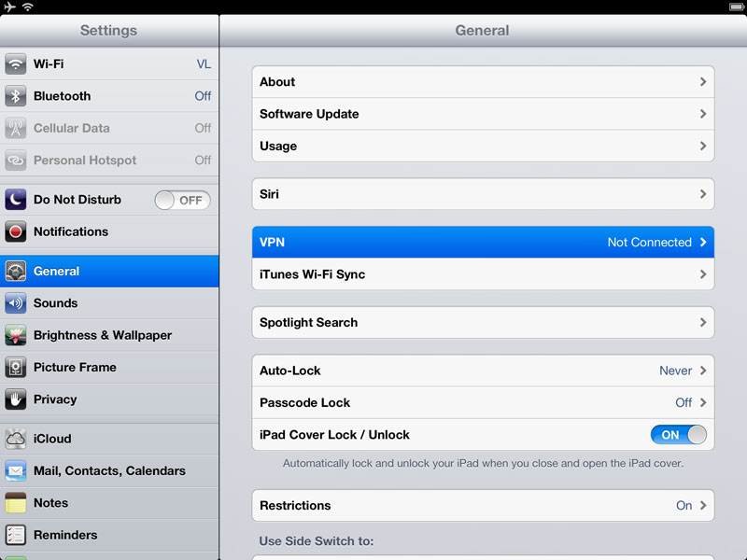The height and width of the screenshot is (560, 747).
Task: Tap the Notifications red dot icon
Action: pyautogui.click(x=15, y=231)
